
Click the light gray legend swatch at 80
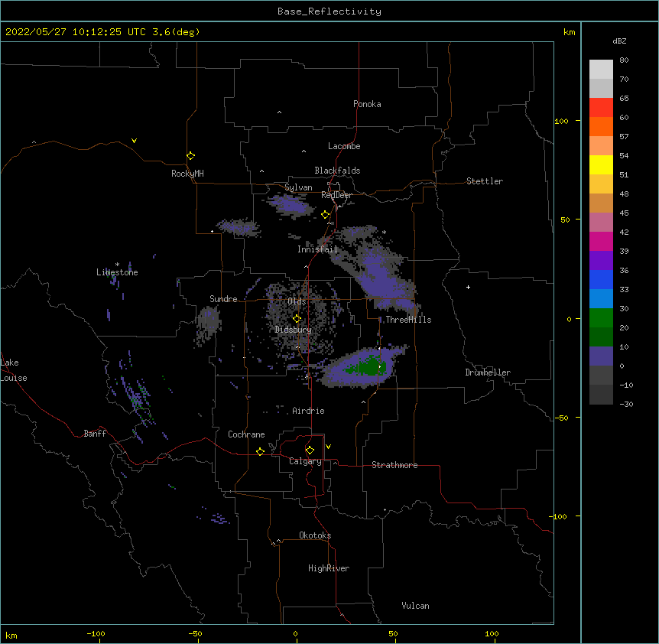click(601, 70)
